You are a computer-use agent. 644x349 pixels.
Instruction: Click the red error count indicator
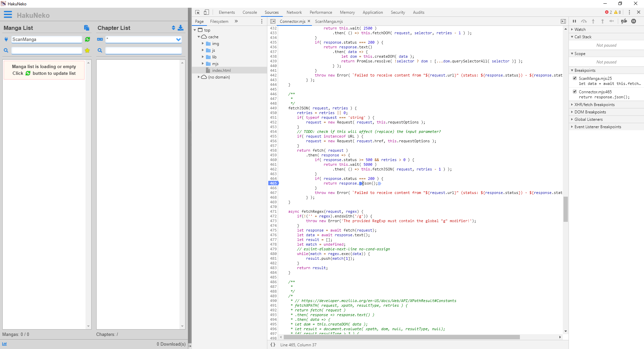(x=608, y=12)
